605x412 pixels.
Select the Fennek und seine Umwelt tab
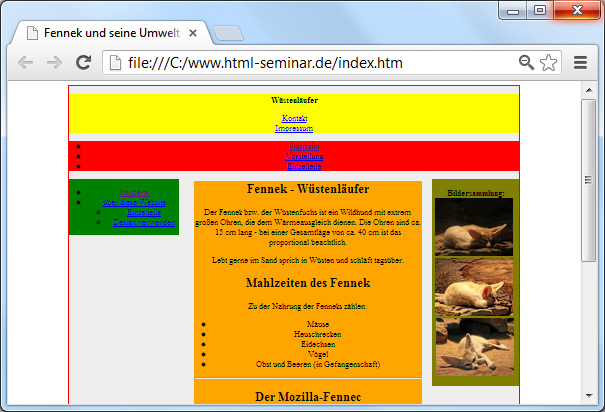[x=112, y=33]
